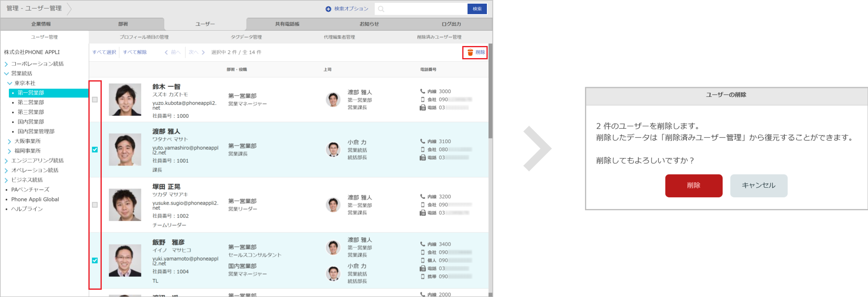The height and width of the screenshot is (297, 868).
Task: Open the お知らせ tab
Action: 369,24
